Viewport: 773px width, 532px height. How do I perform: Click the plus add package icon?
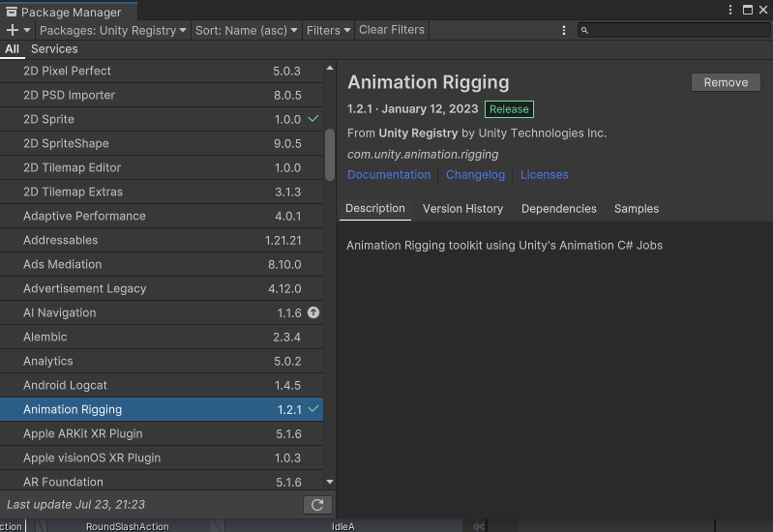click(13, 30)
